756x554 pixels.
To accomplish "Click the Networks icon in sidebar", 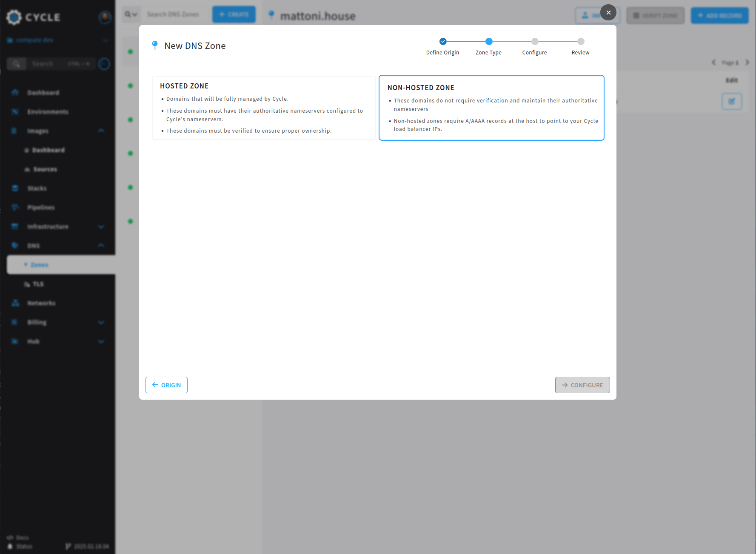I will (15, 303).
